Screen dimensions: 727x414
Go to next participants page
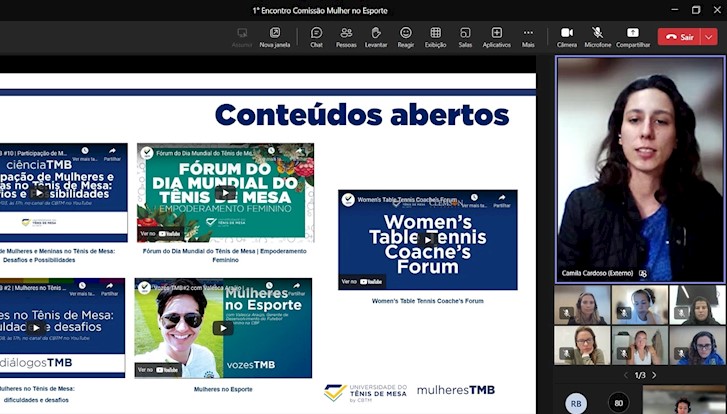[654, 375]
